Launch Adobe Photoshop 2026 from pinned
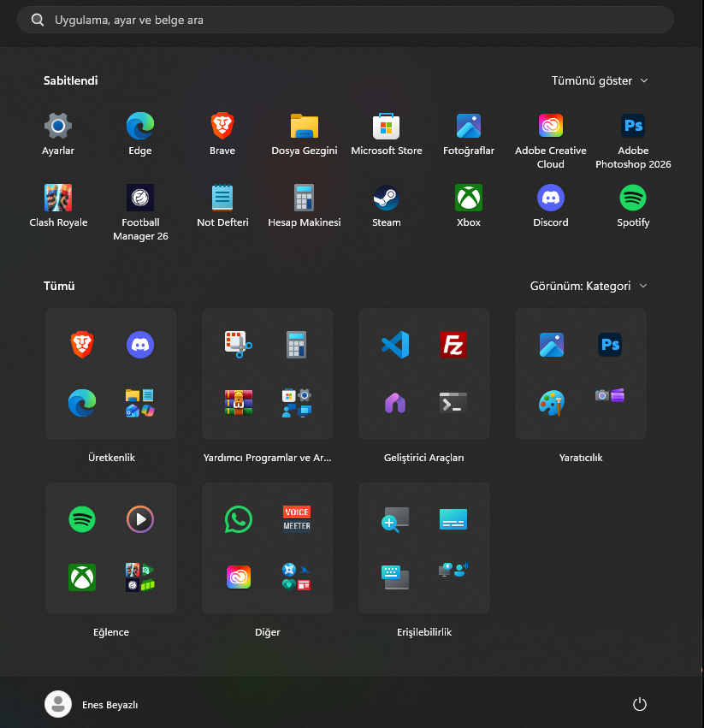This screenshot has height=728, width=704. click(x=633, y=140)
